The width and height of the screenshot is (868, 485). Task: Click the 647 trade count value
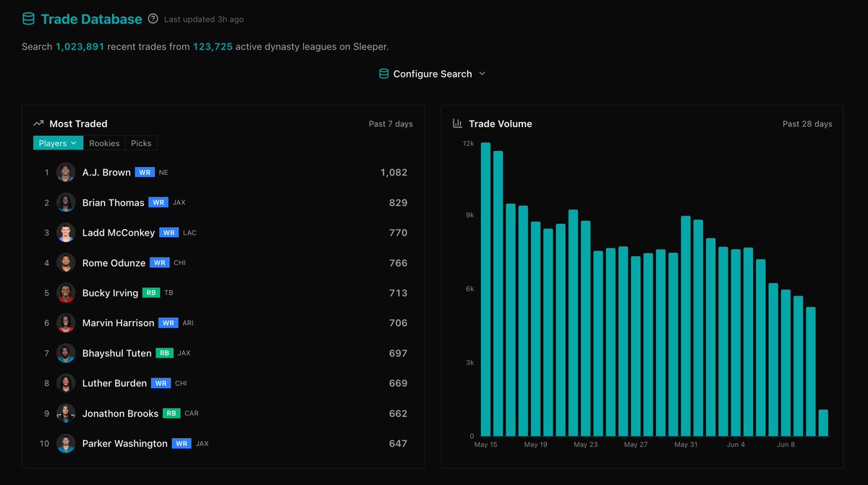398,444
